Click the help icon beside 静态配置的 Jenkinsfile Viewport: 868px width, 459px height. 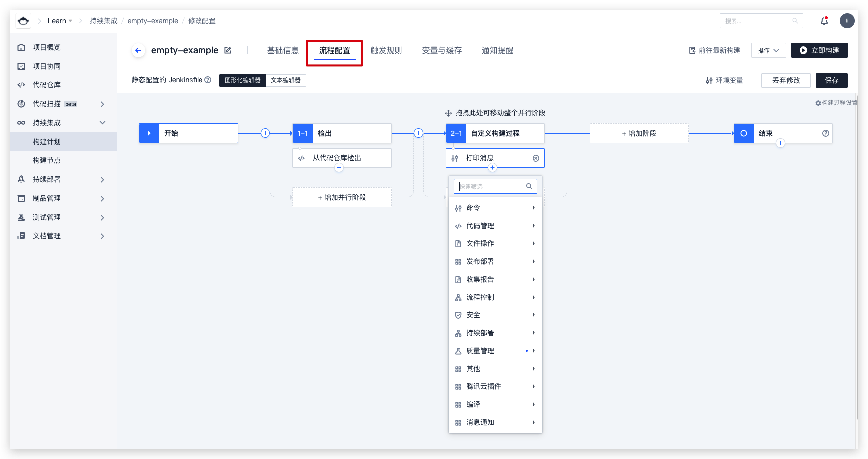point(208,80)
